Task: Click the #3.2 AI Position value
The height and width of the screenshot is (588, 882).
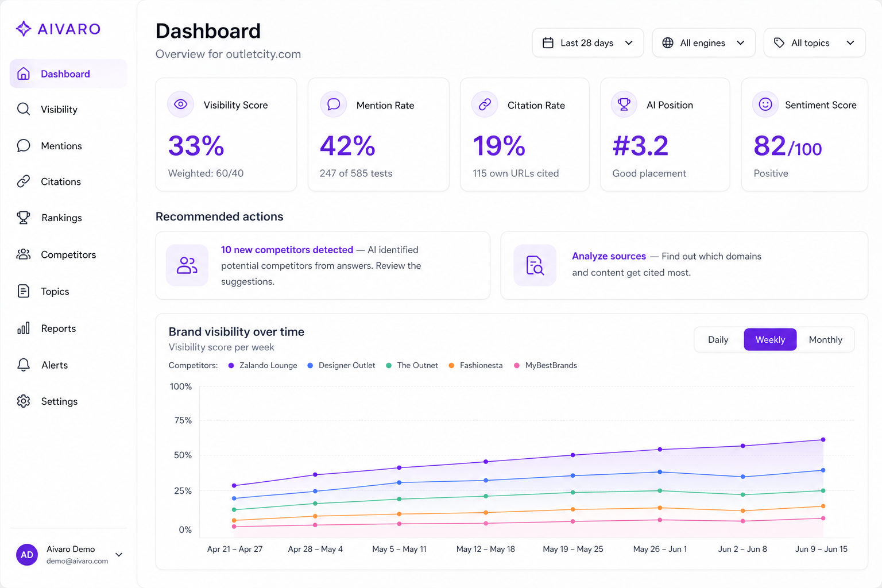Action: point(640,146)
